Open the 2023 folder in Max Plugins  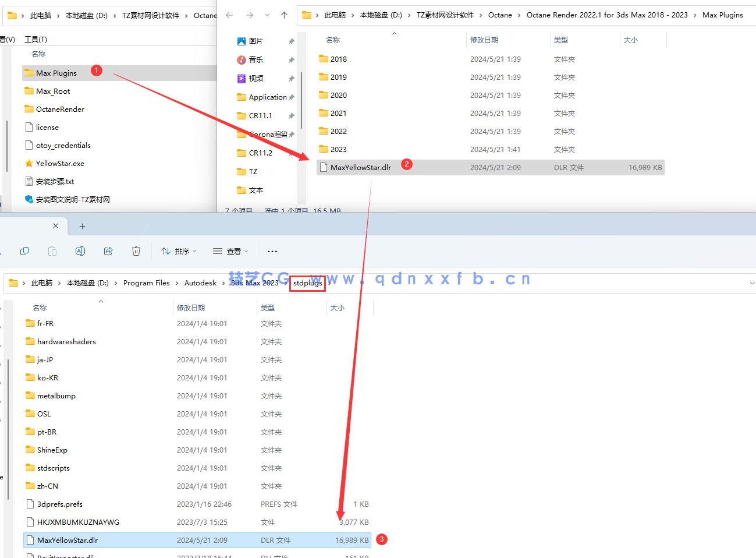point(338,150)
